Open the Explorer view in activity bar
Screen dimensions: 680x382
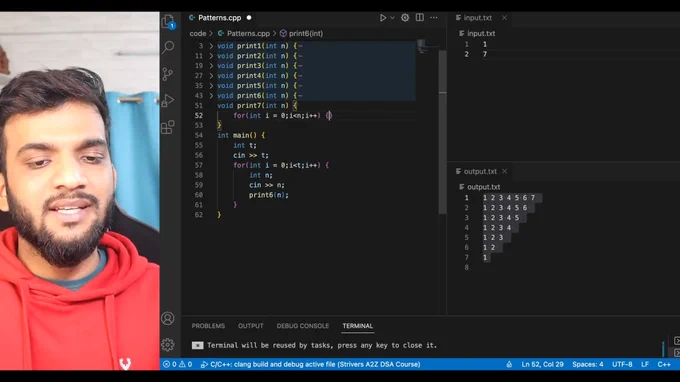point(168,21)
